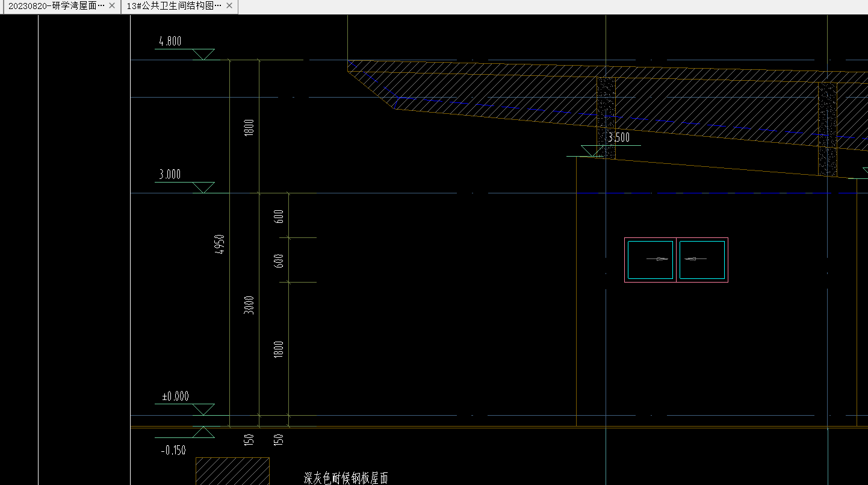Select the right sliding window pane

click(702, 260)
